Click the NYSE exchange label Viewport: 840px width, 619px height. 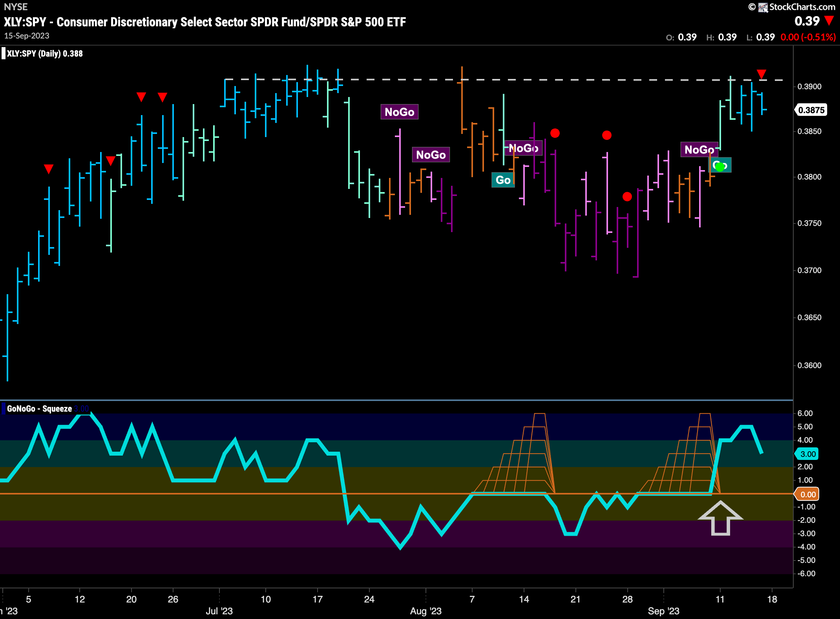click(x=16, y=7)
